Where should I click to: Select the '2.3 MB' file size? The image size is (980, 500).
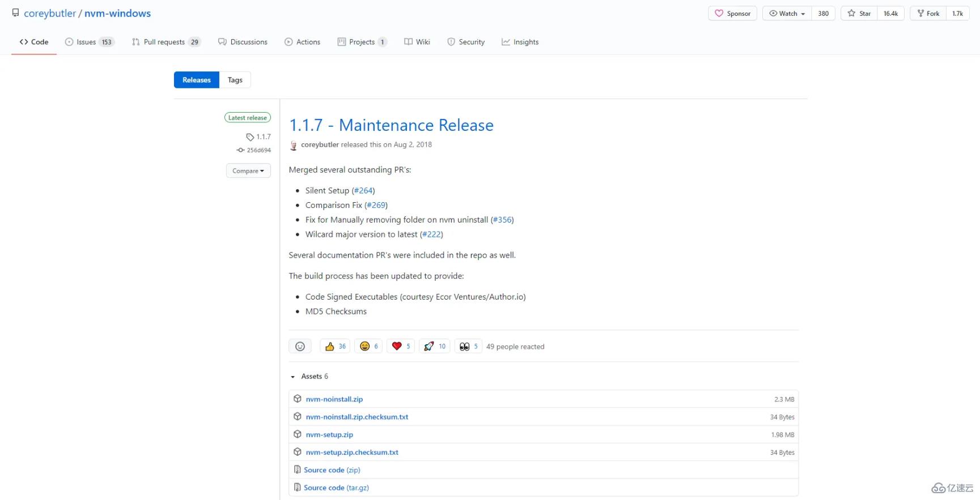click(784, 400)
